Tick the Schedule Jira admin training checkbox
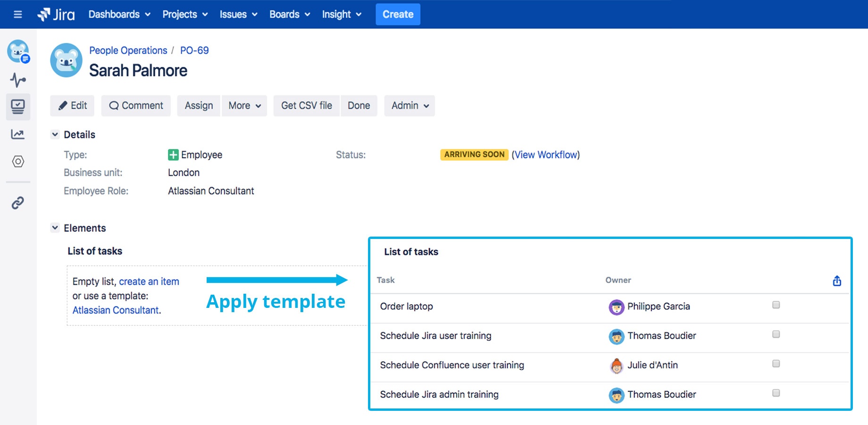 pyautogui.click(x=776, y=393)
